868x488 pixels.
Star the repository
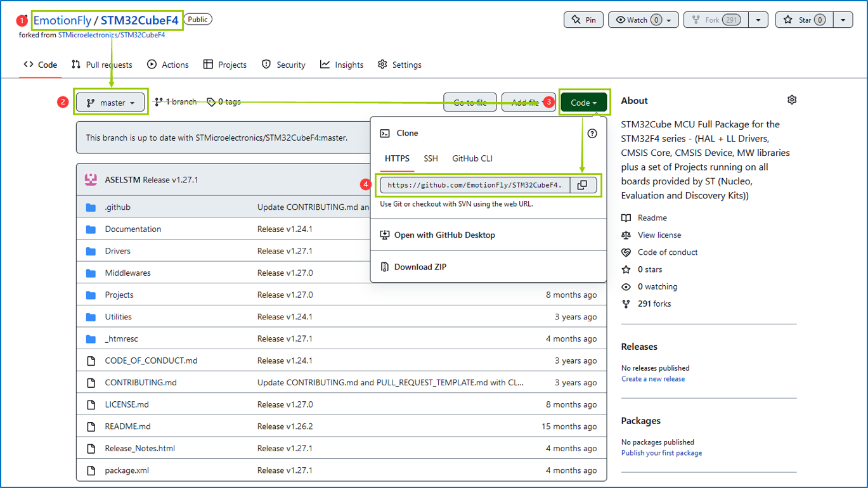(803, 20)
